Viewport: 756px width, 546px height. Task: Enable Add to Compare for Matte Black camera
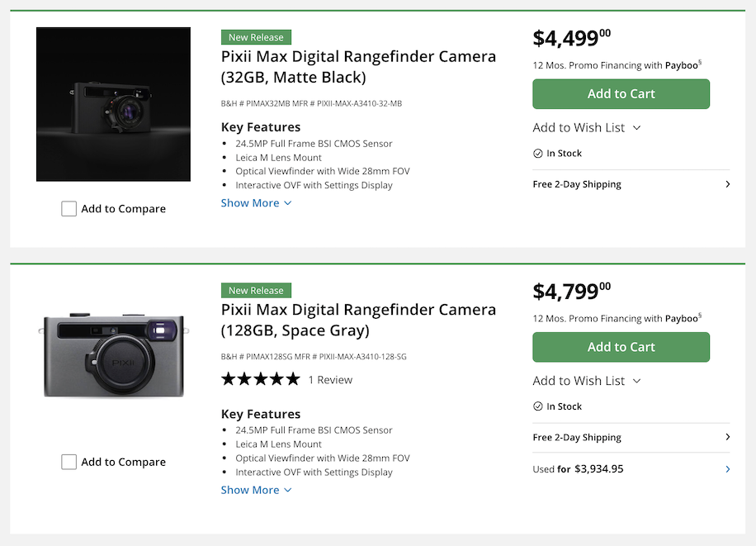(x=69, y=208)
